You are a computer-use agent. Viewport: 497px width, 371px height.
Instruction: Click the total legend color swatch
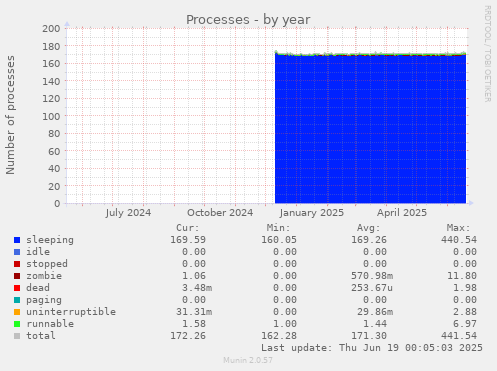click(x=17, y=336)
